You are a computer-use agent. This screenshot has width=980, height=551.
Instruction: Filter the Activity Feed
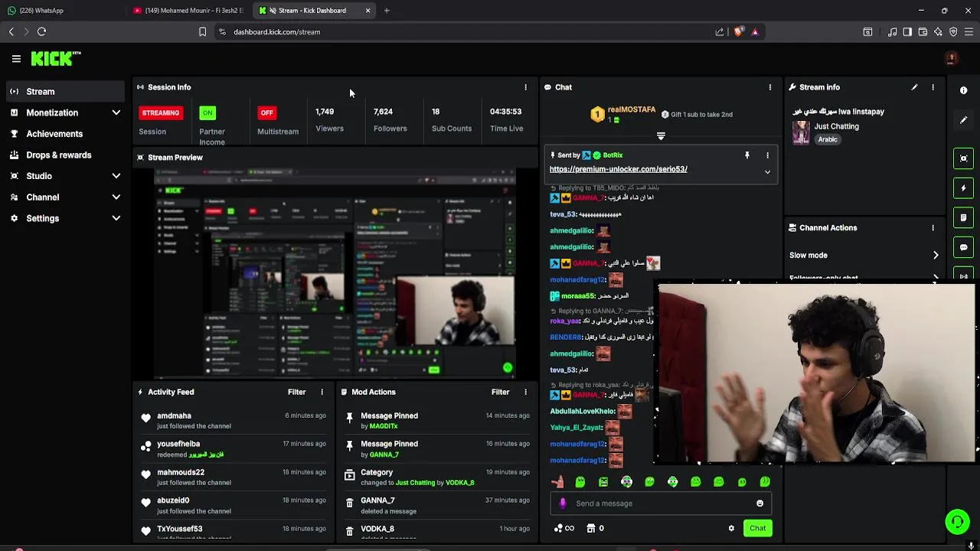click(296, 392)
